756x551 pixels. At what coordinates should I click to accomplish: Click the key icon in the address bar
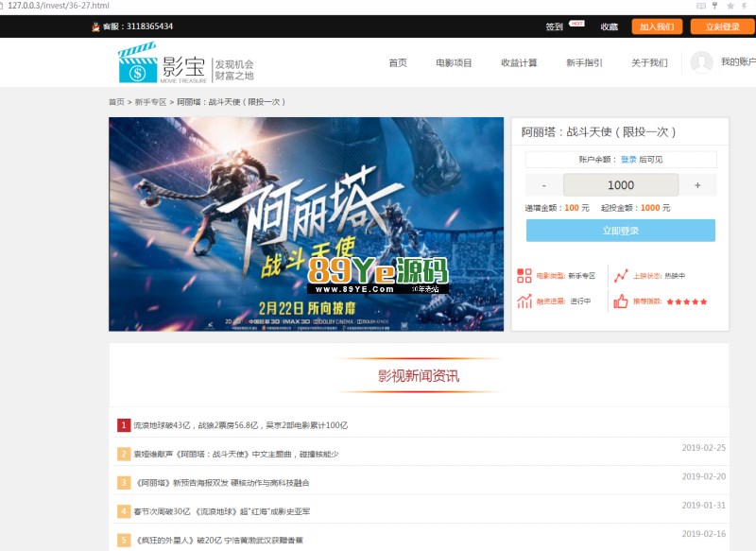pos(715,6)
